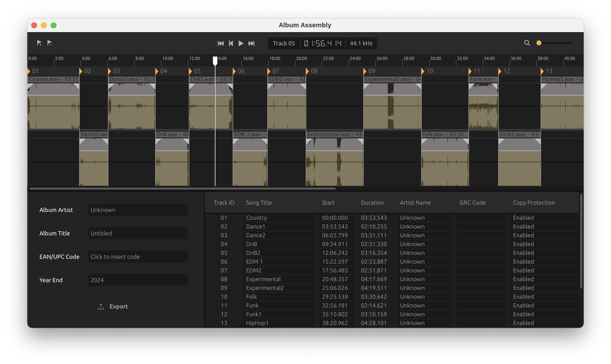
Task: Select the Country.wav clip
Action: click(53, 103)
